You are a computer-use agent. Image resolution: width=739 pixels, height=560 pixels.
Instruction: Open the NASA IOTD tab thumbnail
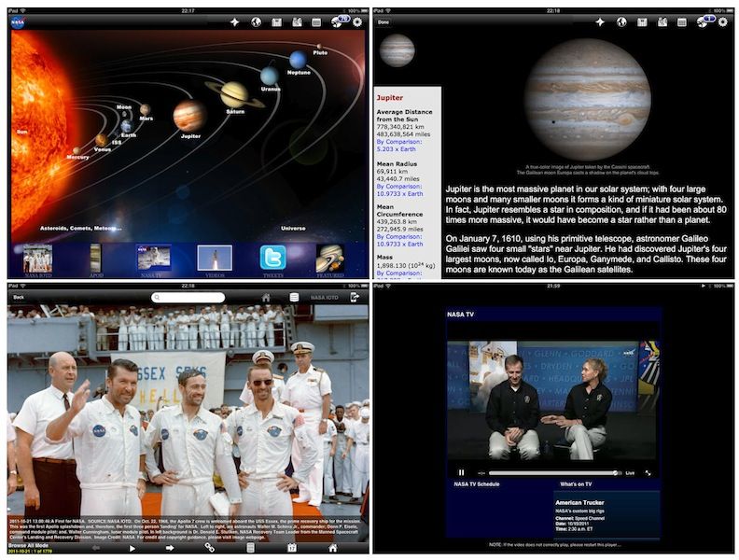(37, 258)
